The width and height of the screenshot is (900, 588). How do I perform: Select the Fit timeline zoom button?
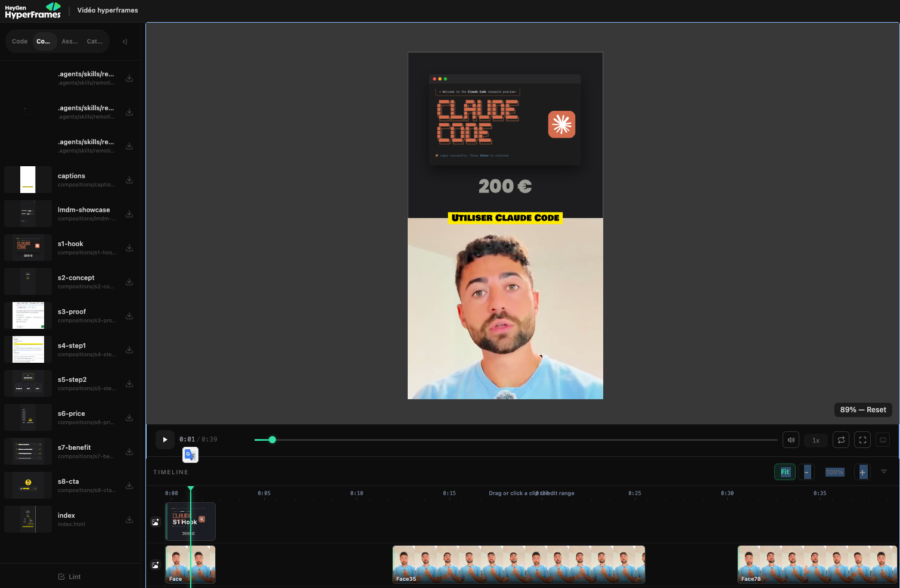click(x=785, y=472)
